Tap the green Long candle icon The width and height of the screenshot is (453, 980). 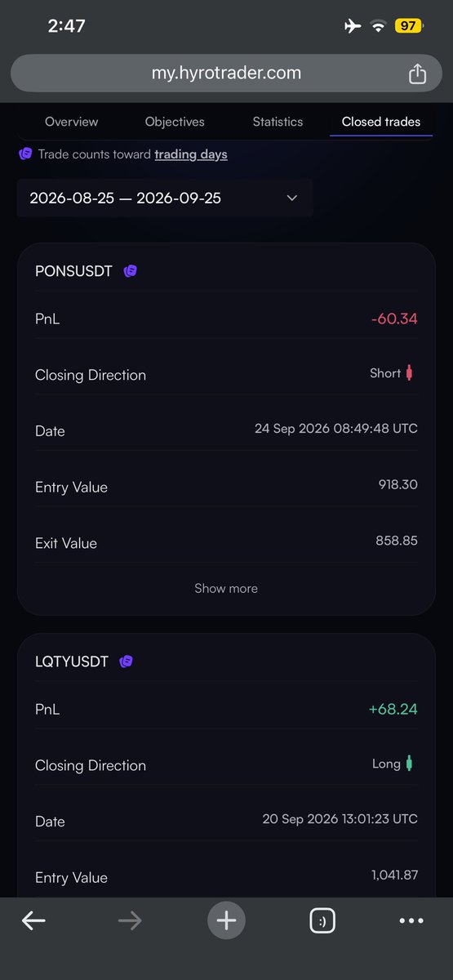click(x=409, y=764)
